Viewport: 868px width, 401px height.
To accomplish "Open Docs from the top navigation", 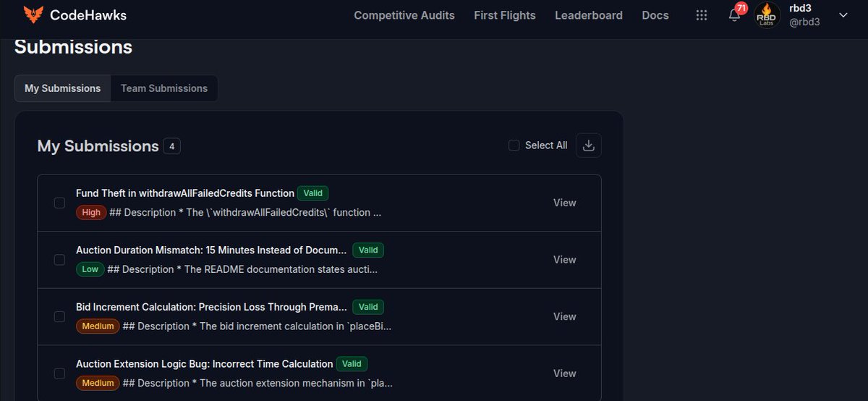I will pyautogui.click(x=655, y=15).
